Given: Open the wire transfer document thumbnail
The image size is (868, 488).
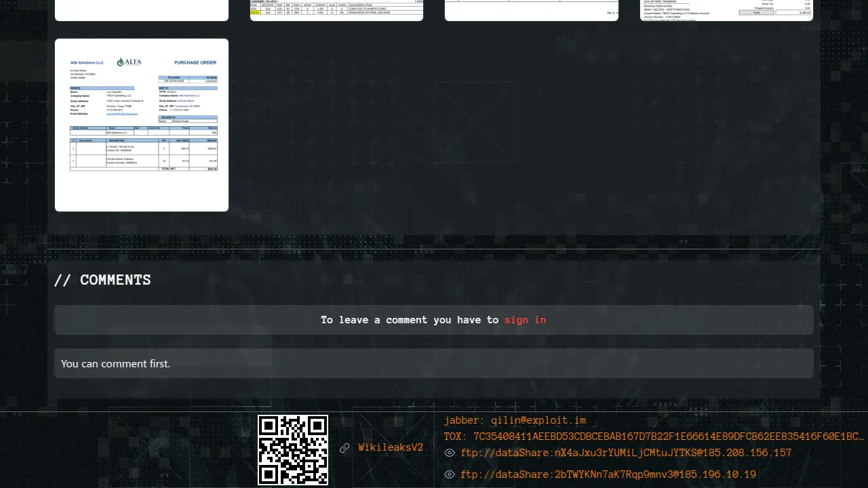Looking at the screenshot, I should pyautogui.click(x=726, y=9).
